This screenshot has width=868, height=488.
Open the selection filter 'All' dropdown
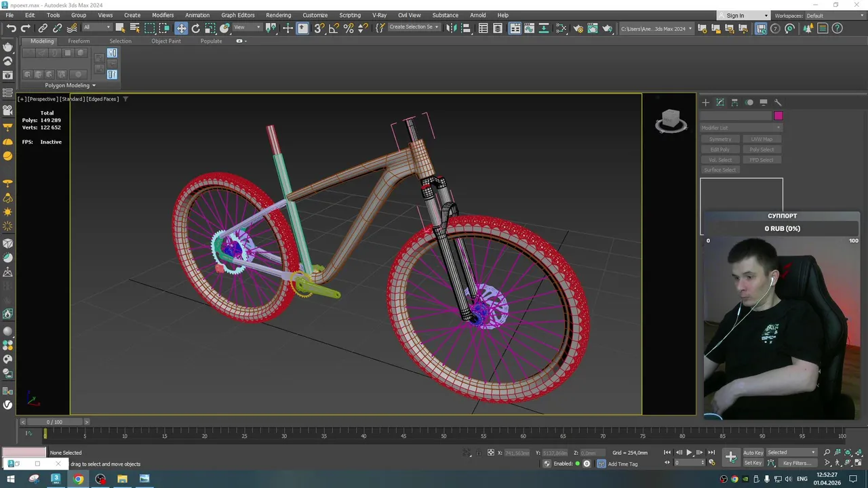tap(97, 28)
